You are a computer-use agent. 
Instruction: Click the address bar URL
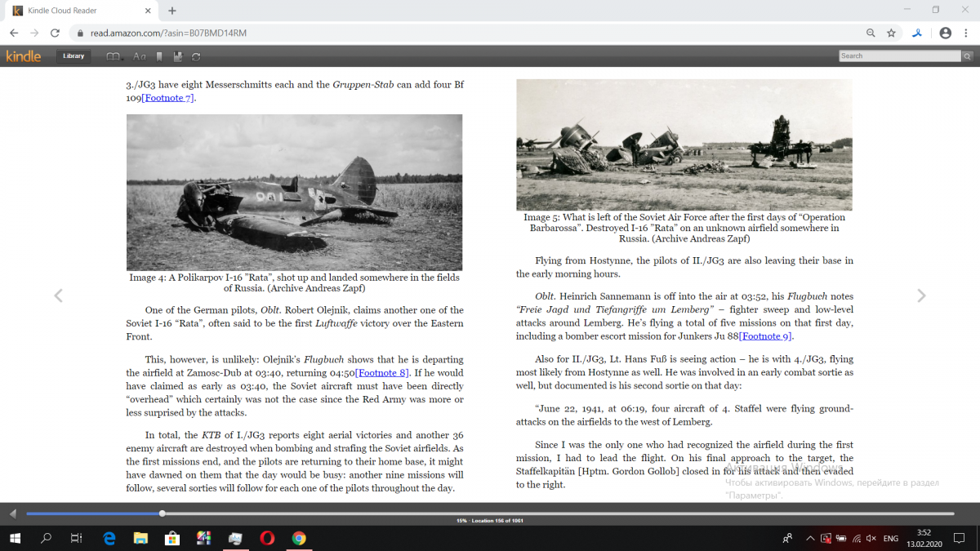(x=169, y=33)
